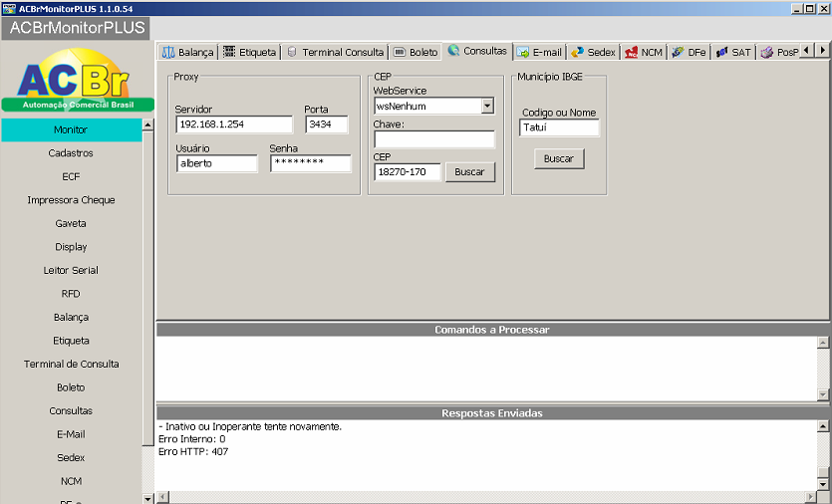Click the Usuário field
The height and width of the screenshot is (504, 832).
tap(216, 163)
